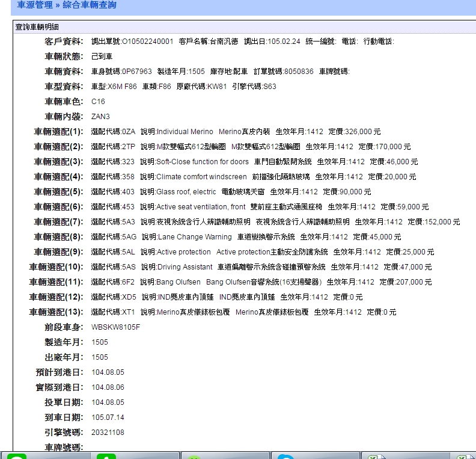Click 預計到港日 value 104.08.05
476x459 pixels.
click(108, 372)
